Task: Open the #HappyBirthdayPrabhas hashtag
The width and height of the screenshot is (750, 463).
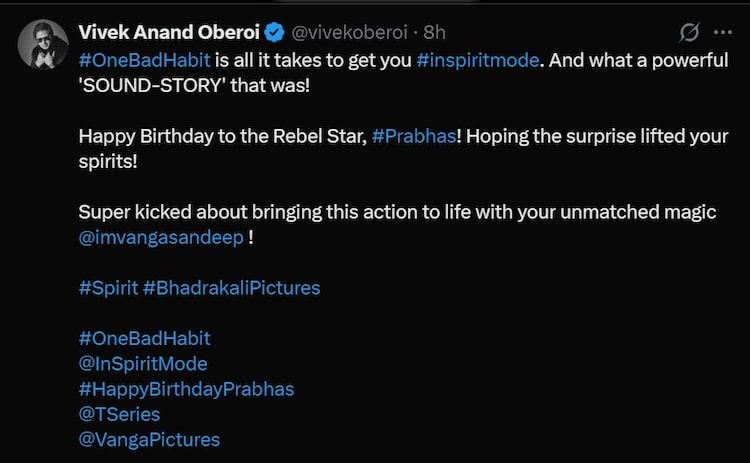Action: 186,388
